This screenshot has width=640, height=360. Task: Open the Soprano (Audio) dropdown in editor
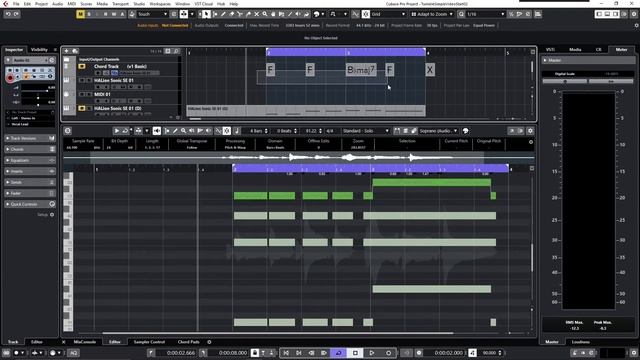pyautogui.click(x=438, y=131)
